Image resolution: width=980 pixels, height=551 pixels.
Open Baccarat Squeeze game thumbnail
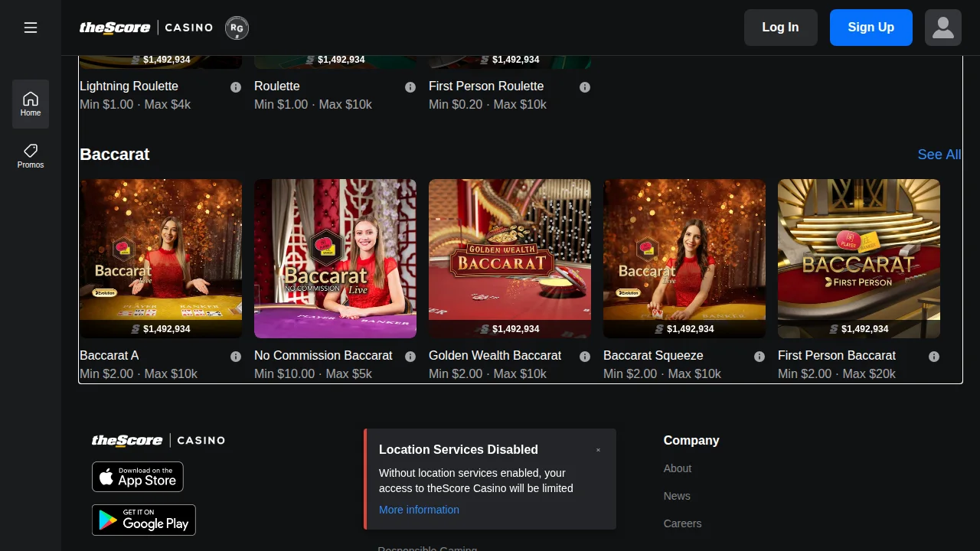pyautogui.click(x=684, y=259)
